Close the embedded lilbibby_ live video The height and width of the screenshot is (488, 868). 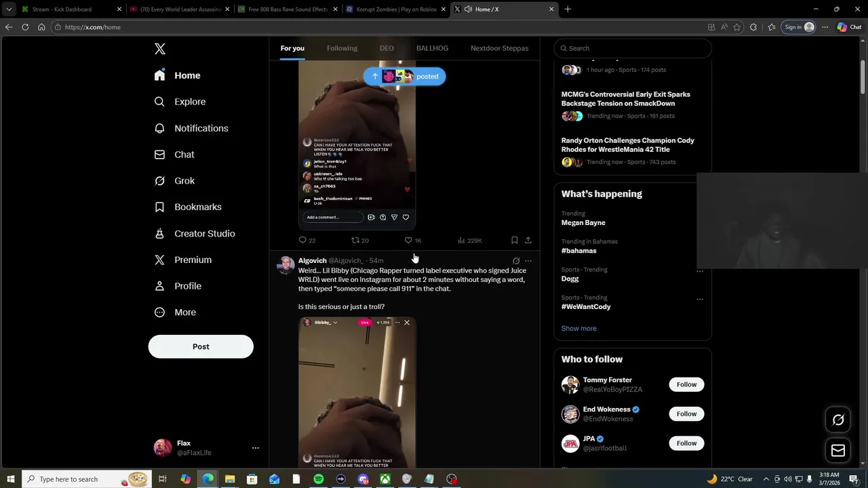click(x=406, y=323)
